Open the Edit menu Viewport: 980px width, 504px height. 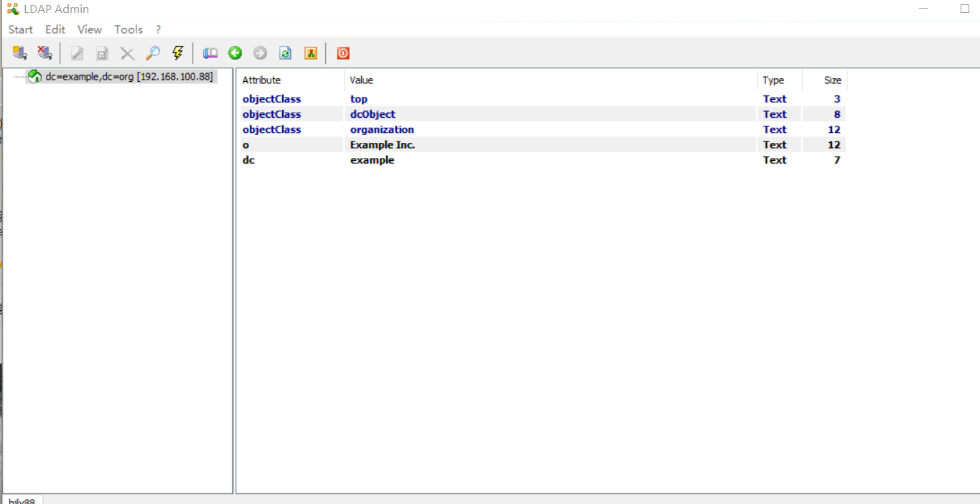(55, 29)
